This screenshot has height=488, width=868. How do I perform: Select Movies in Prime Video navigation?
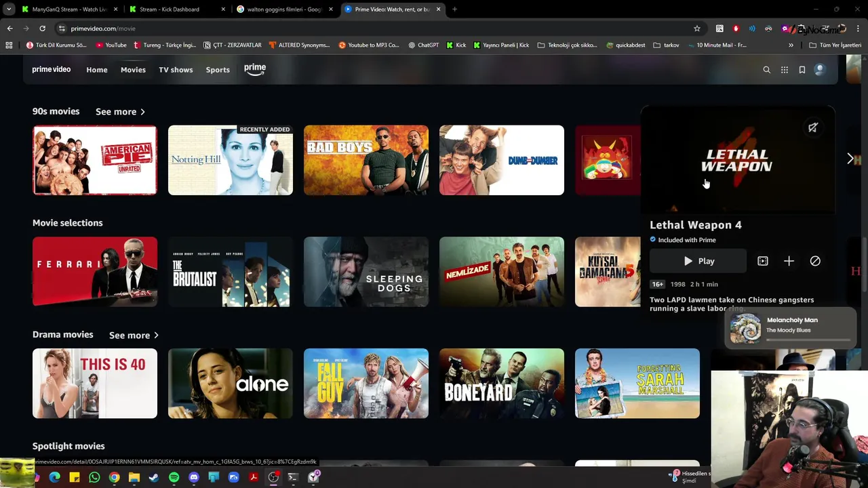click(x=133, y=70)
